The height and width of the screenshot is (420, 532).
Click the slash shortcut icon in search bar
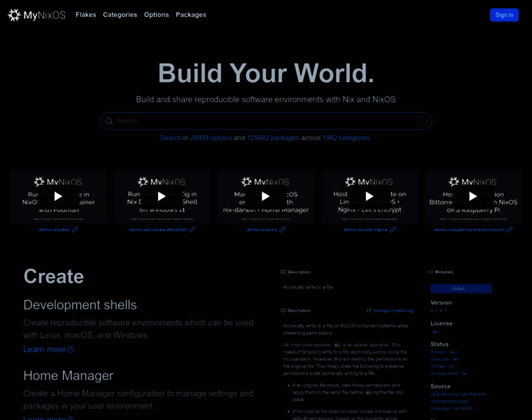tap(422, 121)
